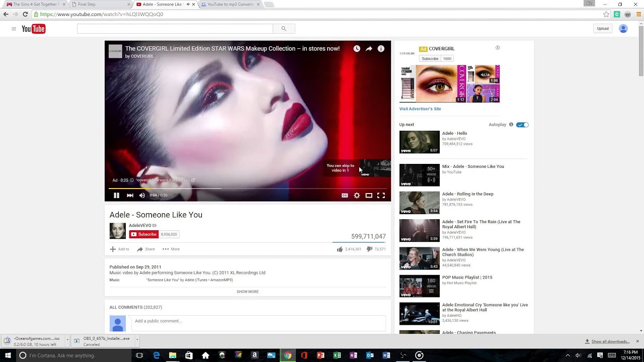Open the When We Were Young thumbnail

point(420,258)
